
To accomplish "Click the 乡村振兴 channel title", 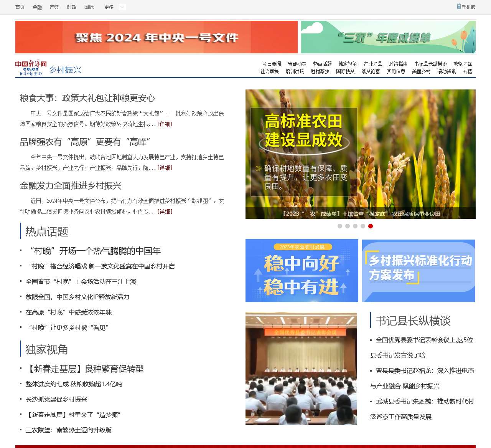I will click(65, 70).
